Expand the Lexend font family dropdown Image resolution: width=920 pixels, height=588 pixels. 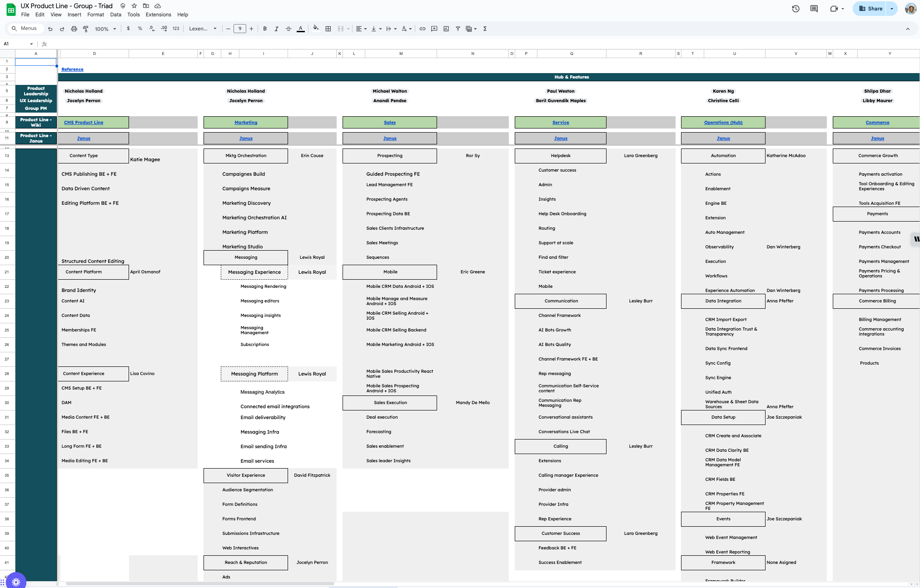click(x=203, y=29)
